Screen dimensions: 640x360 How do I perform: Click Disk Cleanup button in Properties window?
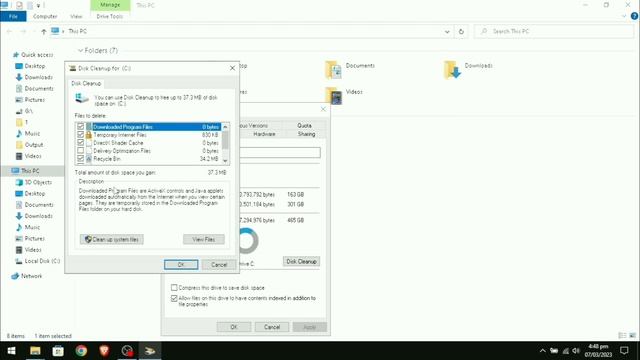301,262
